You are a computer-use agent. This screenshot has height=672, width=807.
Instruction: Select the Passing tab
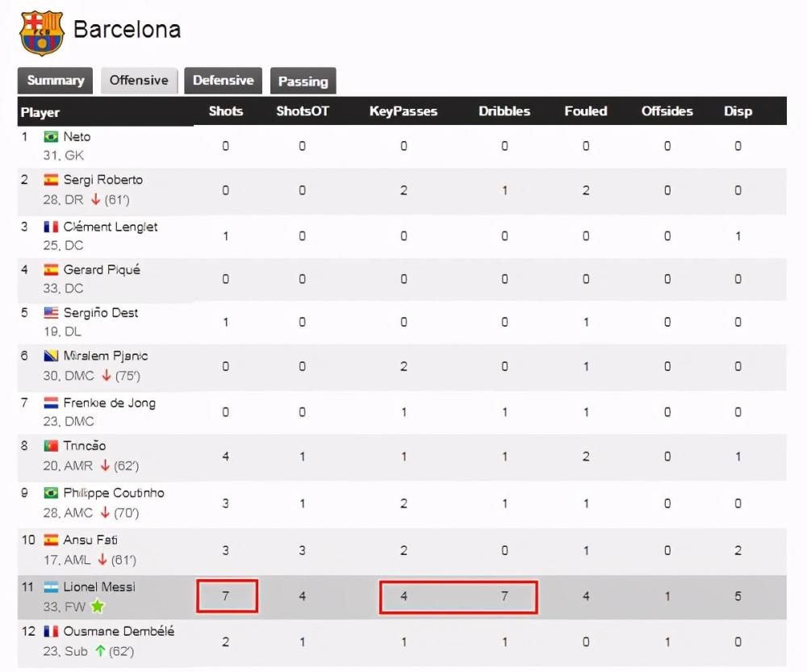(x=303, y=81)
